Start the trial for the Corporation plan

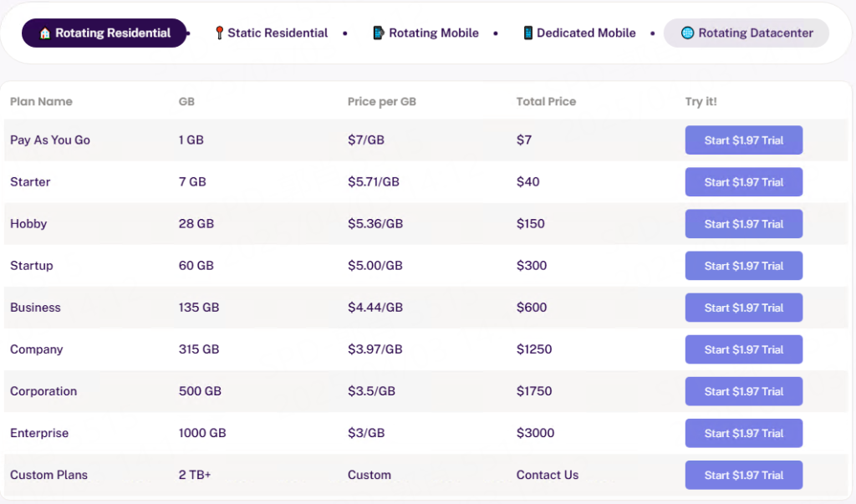(x=743, y=391)
